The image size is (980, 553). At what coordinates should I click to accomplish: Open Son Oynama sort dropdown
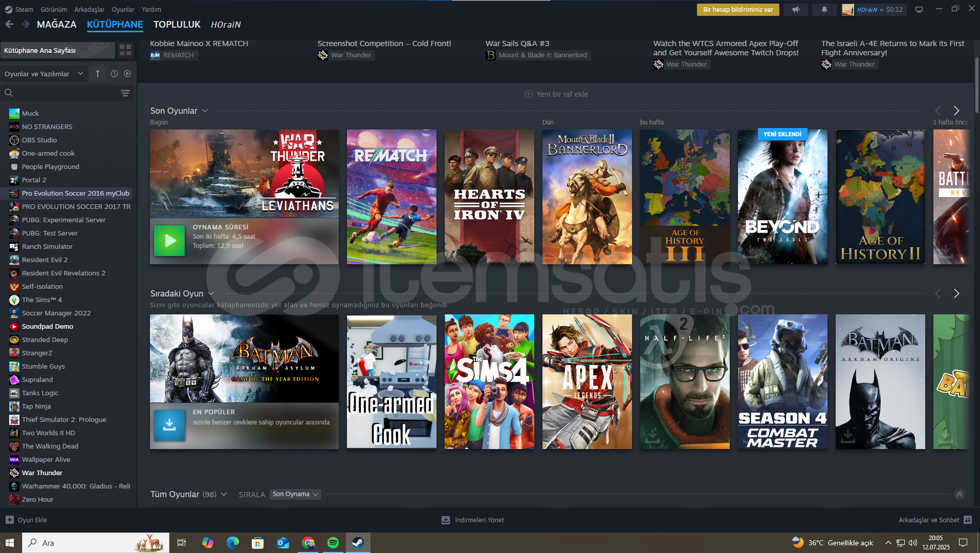coord(295,494)
